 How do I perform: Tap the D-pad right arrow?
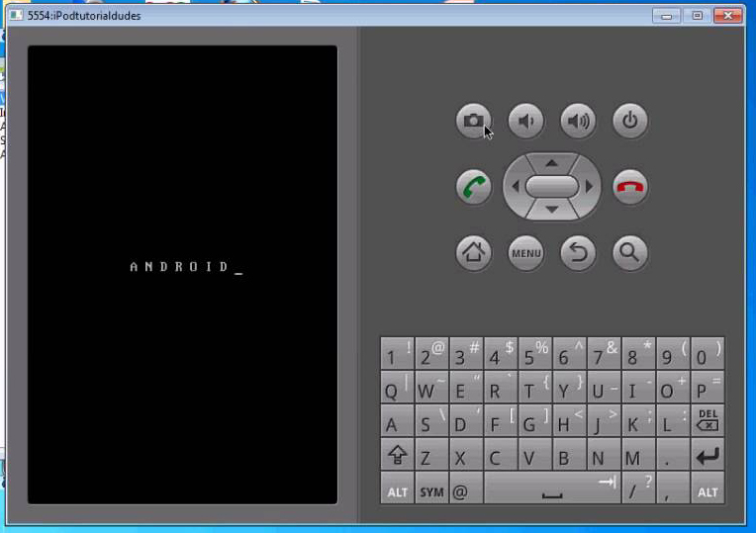[x=589, y=187]
